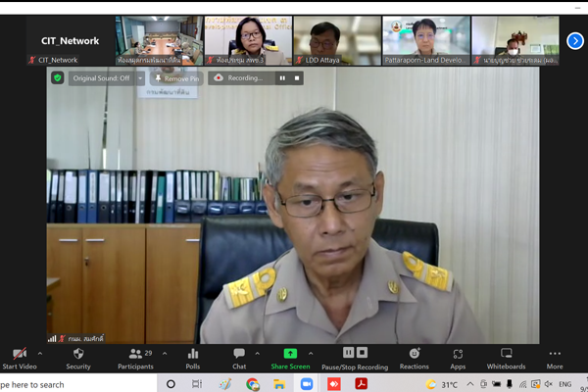This screenshot has height=392, width=588.
Task: Pause recording via top indicator pause button
Action: [x=282, y=78]
